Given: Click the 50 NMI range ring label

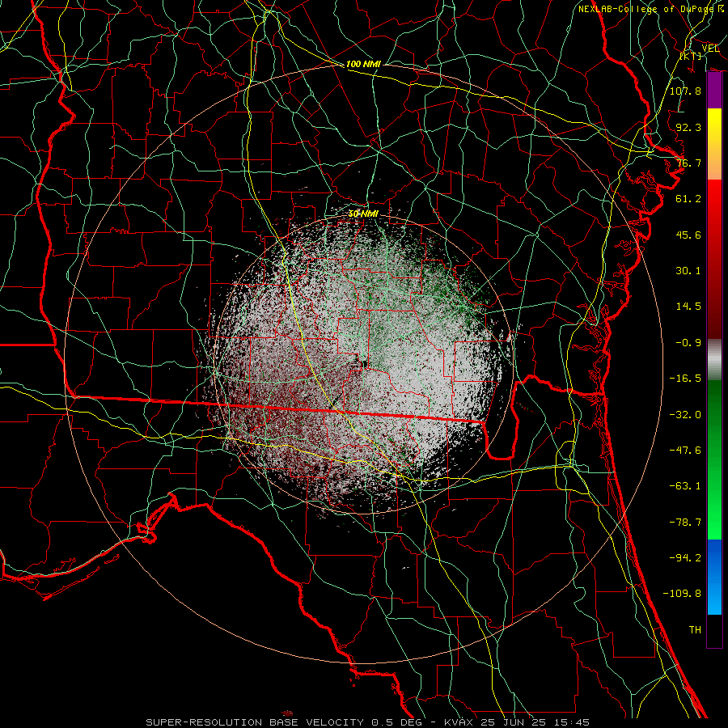Looking at the screenshot, I should pyautogui.click(x=363, y=214).
